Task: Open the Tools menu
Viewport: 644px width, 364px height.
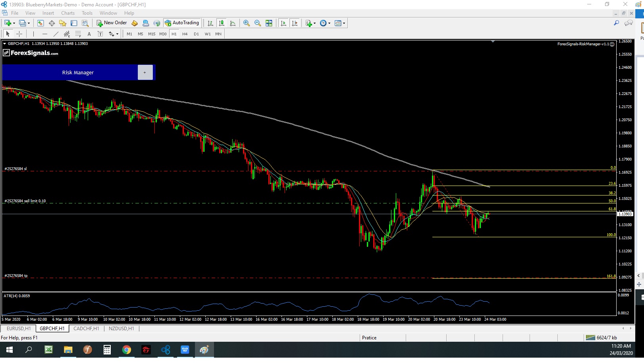Action: 87,13
